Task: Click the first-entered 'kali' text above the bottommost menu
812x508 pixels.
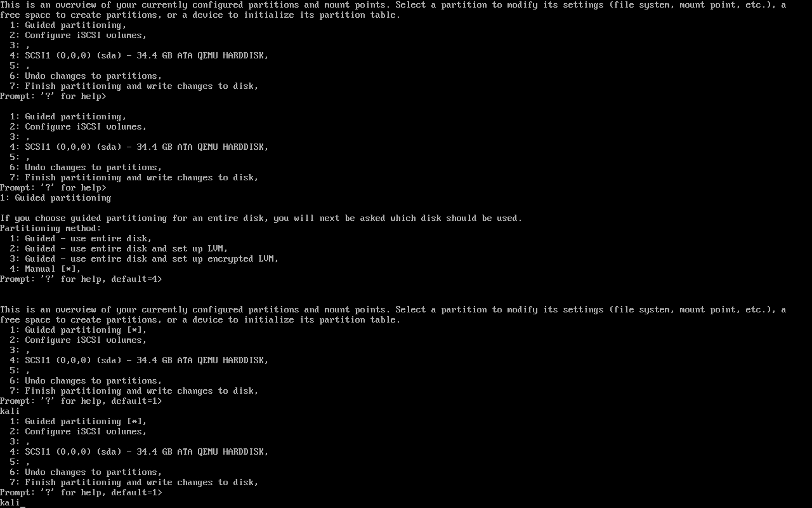Action: point(10,411)
